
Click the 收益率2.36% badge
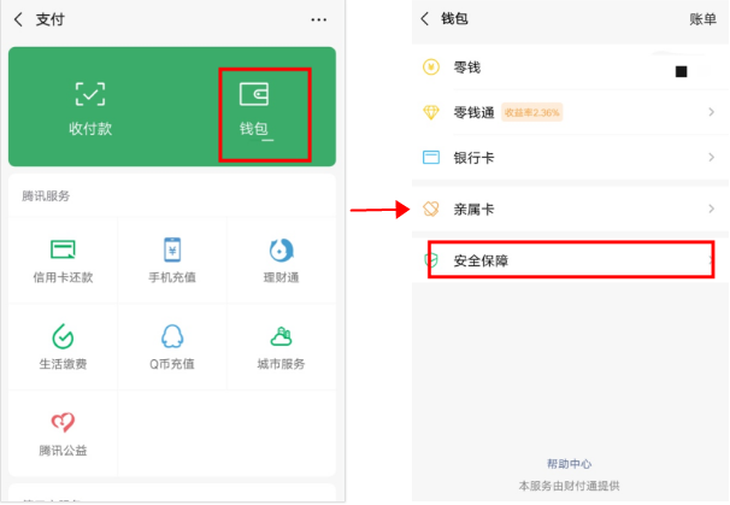click(532, 112)
